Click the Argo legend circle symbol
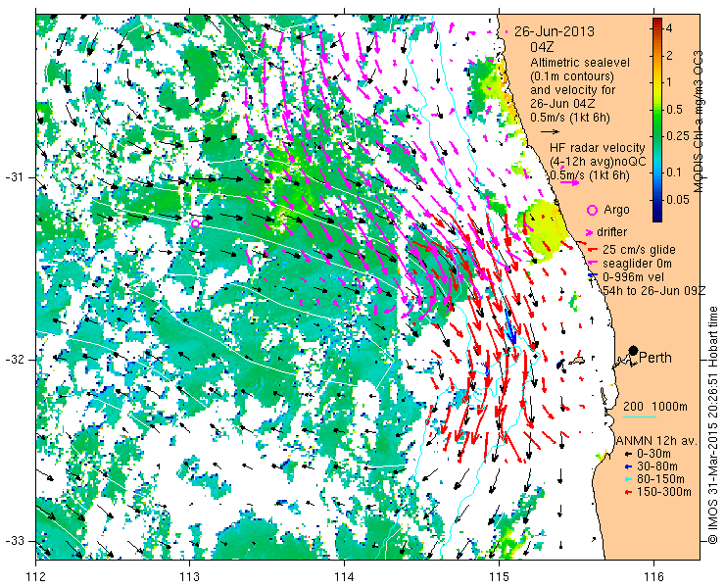The height and width of the screenshot is (588, 725). [x=592, y=210]
